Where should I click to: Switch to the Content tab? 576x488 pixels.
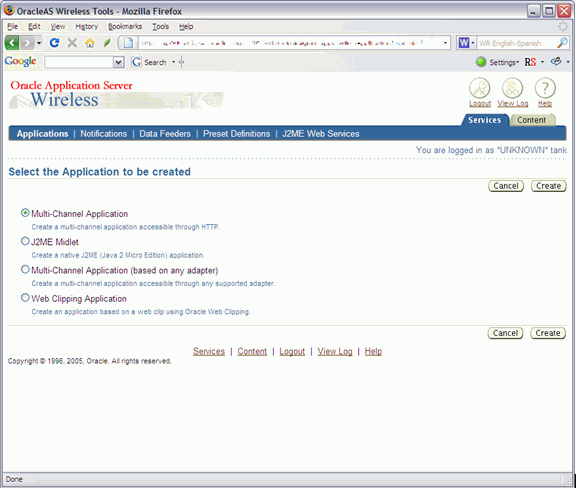pos(532,120)
